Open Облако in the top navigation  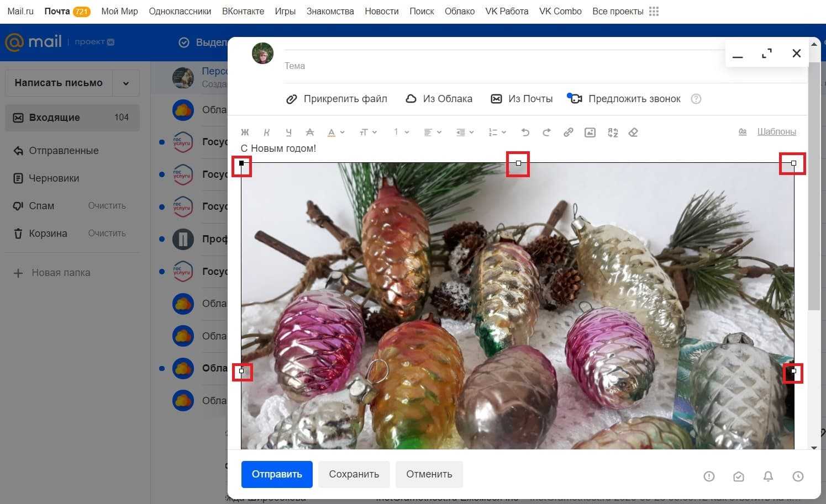(x=459, y=12)
